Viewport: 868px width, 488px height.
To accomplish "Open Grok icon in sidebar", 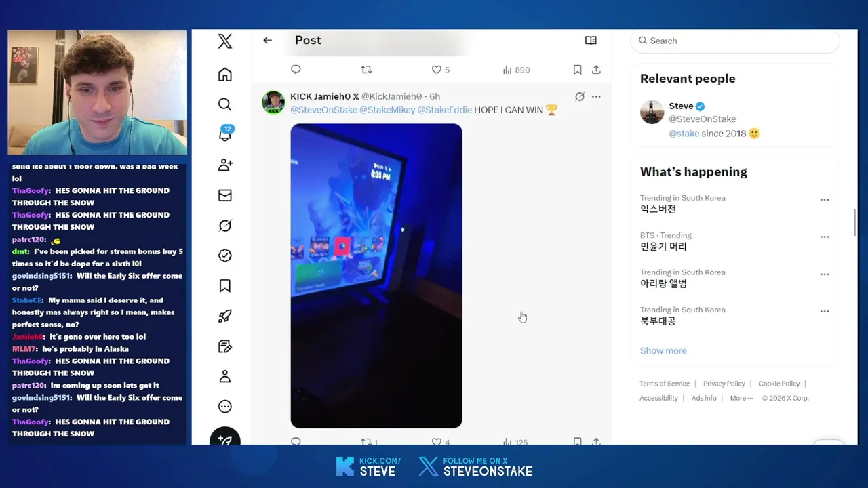I will (x=225, y=226).
